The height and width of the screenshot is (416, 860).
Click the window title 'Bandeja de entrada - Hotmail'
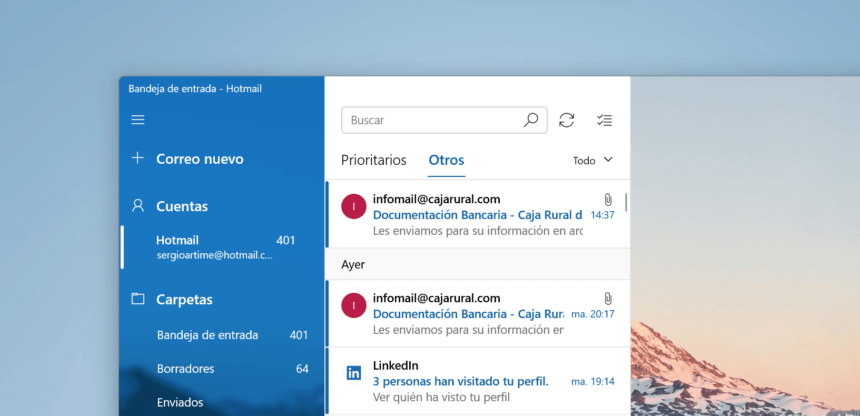click(x=195, y=88)
